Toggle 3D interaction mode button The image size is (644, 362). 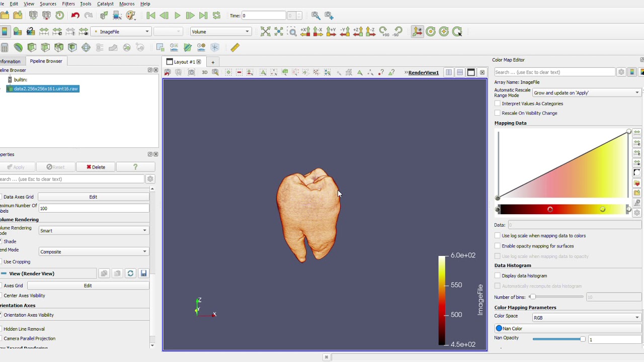pyautogui.click(x=204, y=72)
